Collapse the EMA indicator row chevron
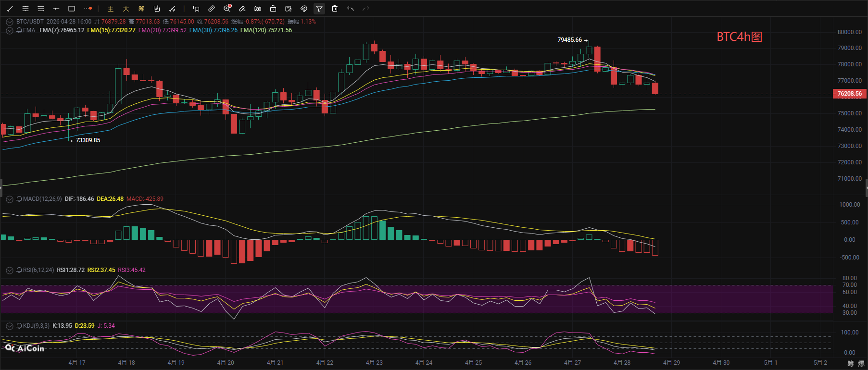The image size is (868, 370). click(x=10, y=30)
